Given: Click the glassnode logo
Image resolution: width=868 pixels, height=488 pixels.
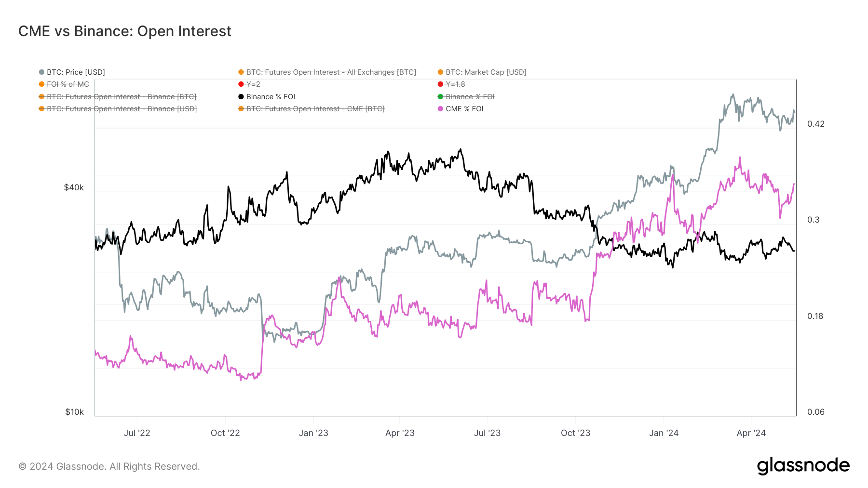Looking at the screenshot, I should click(803, 466).
